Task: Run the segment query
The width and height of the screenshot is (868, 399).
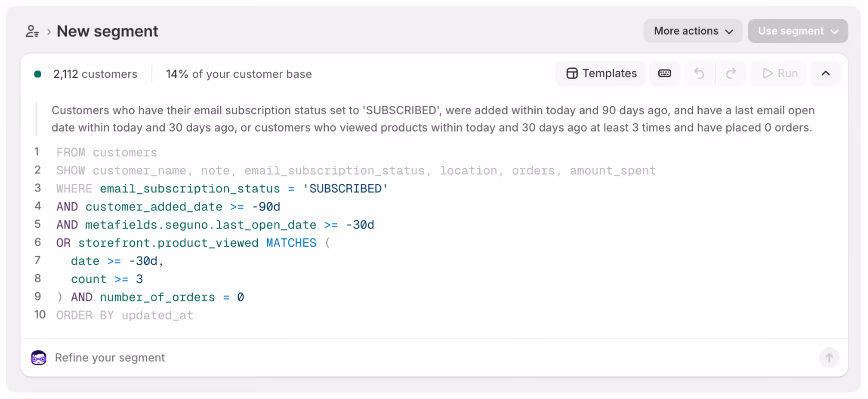Action: (x=779, y=73)
